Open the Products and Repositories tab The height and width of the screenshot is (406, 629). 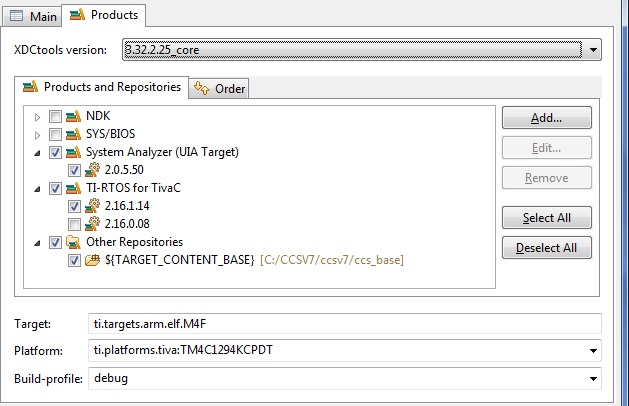tap(101, 87)
